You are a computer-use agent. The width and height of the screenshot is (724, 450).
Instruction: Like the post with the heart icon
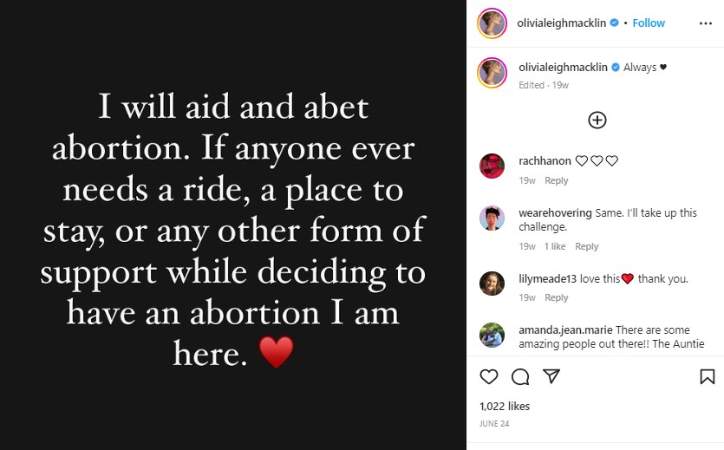[x=489, y=377]
